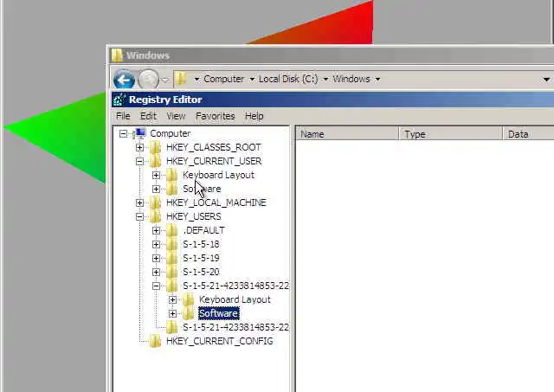Select HKEY_USERS key
The image size is (554, 392).
pos(194,216)
